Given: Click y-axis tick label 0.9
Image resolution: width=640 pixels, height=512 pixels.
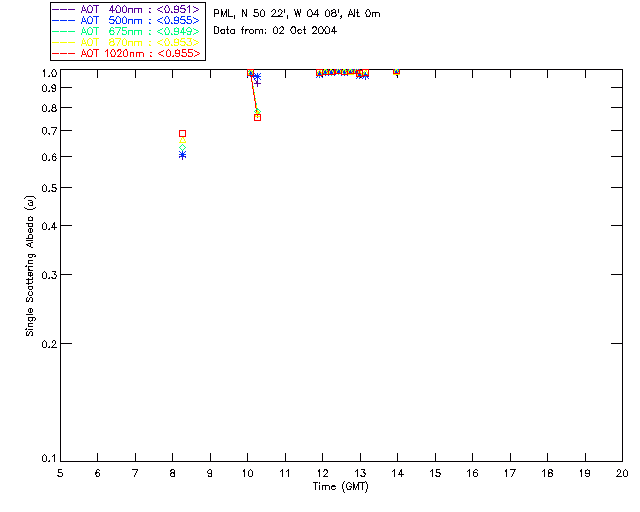Looking at the screenshot, I should [x=49, y=88].
